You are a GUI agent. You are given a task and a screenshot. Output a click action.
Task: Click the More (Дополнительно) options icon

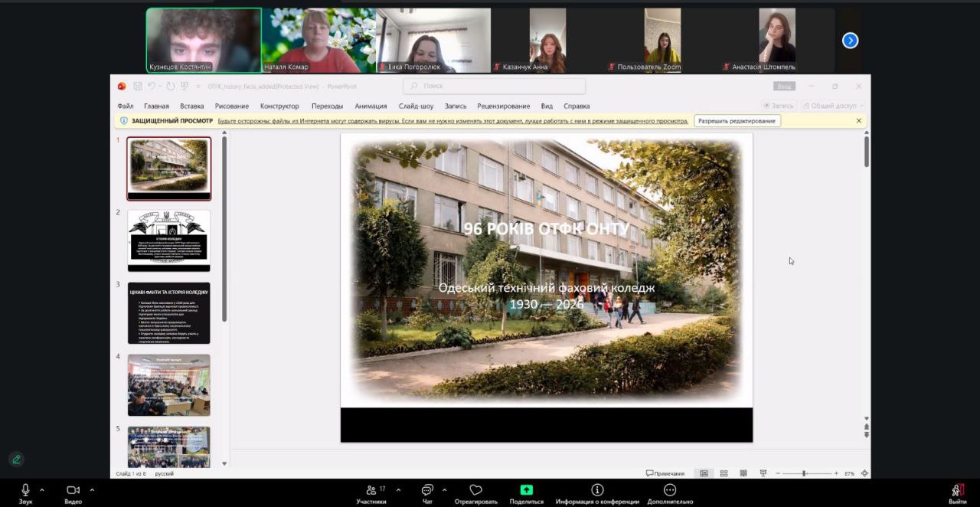coord(670,490)
